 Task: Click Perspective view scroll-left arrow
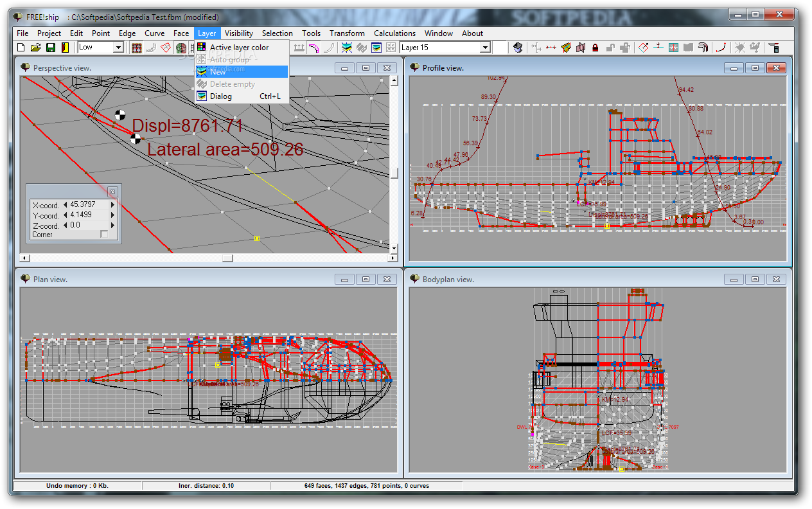click(24, 258)
